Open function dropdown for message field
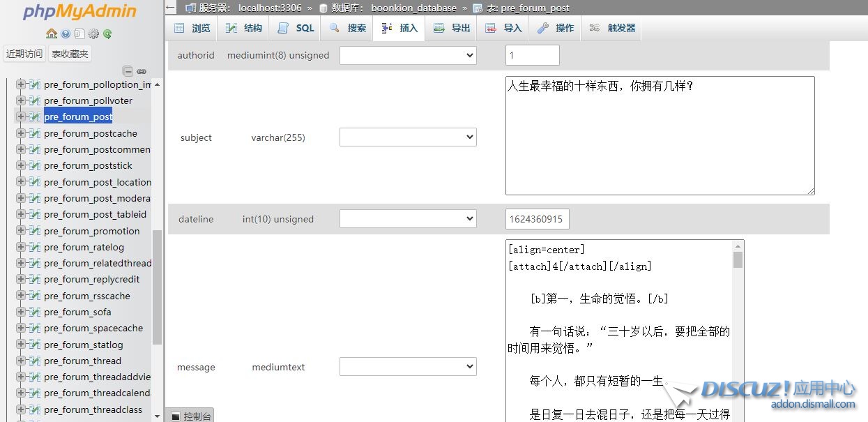 pyautogui.click(x=408, y=367)
